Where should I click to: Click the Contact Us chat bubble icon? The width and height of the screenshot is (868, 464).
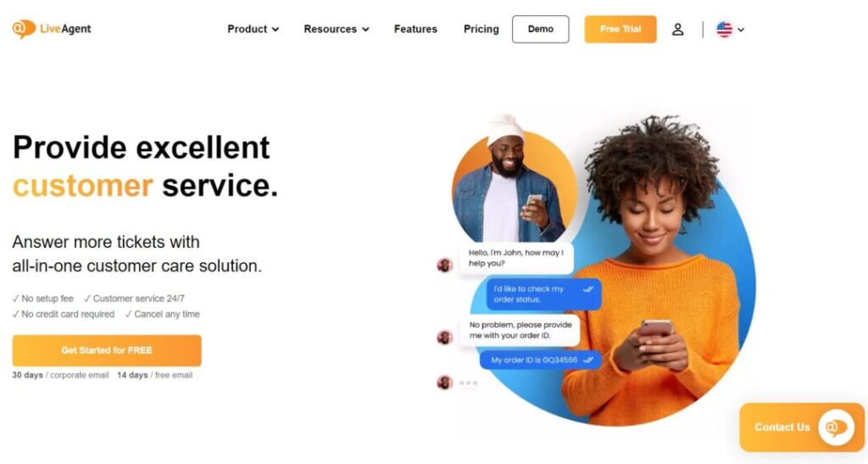836,428
